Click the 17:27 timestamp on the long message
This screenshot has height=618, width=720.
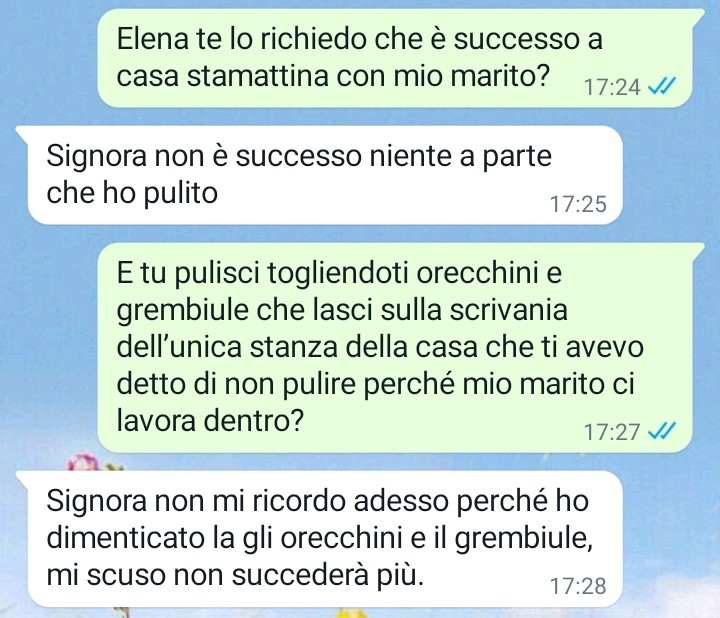pyautogui.click(x=612, y=432)
